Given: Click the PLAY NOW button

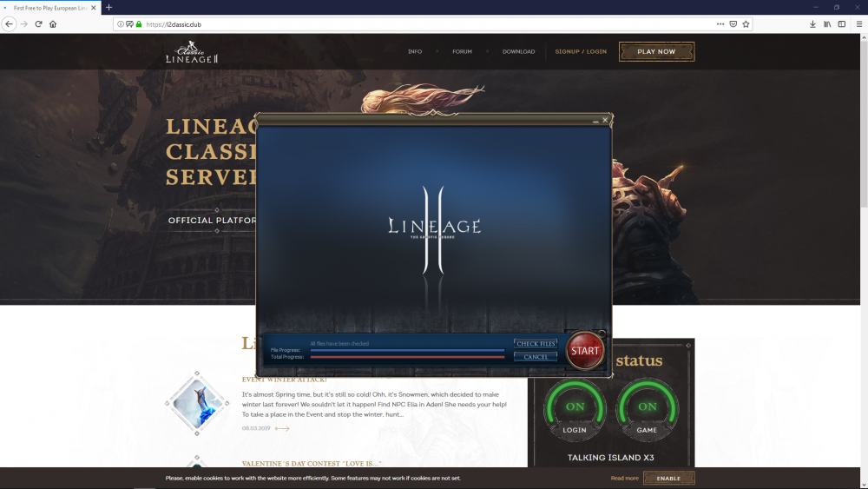Looking at the screenshot, I should point(656,51).
